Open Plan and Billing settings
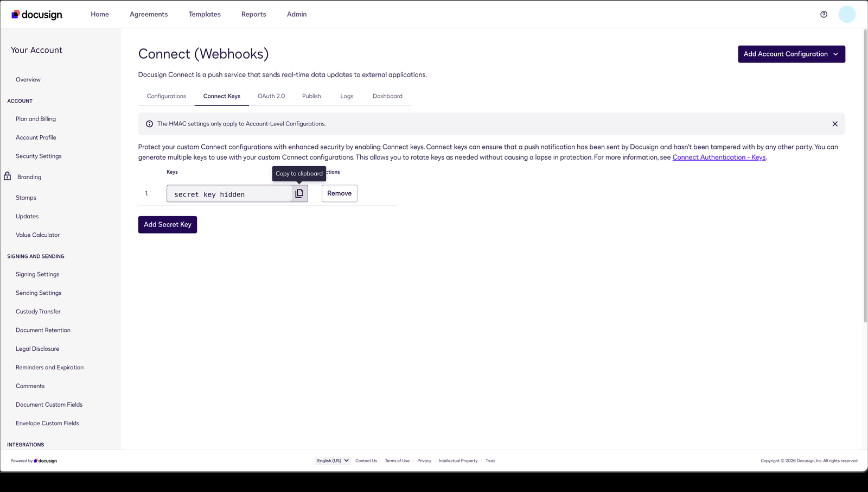Screen dimensions: 868x492 click(36, 119)
